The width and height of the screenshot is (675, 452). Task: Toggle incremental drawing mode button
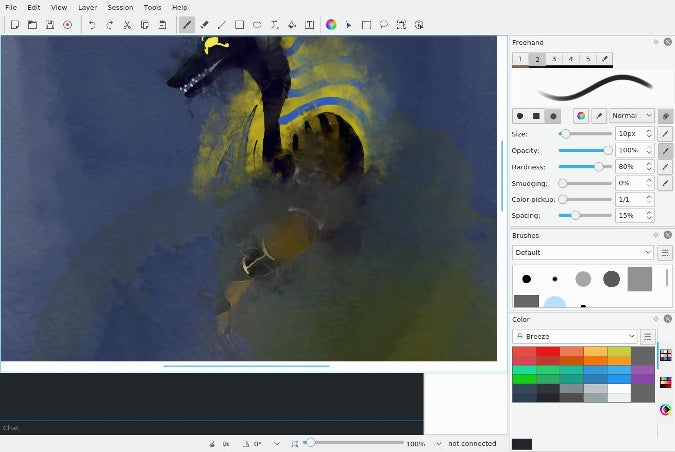(x=666, y=116)
